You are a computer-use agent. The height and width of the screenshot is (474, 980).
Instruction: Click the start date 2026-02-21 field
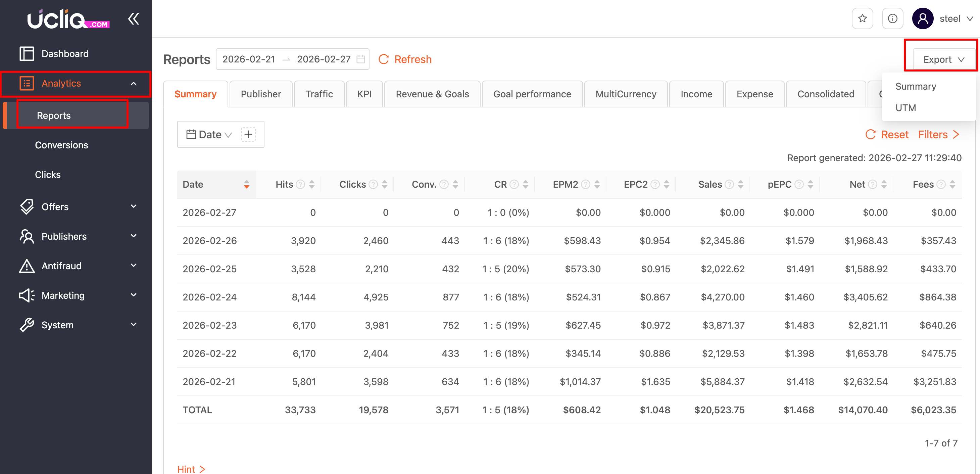click(248, 59)
